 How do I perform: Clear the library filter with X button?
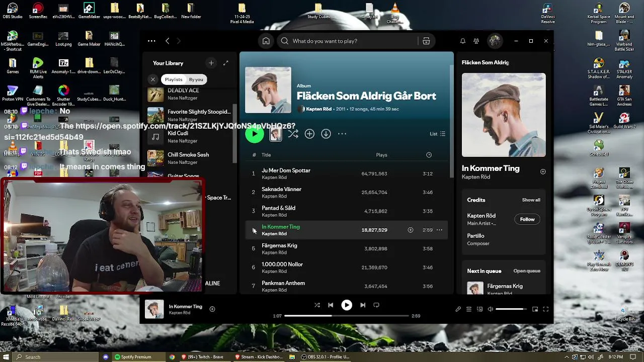153,79
